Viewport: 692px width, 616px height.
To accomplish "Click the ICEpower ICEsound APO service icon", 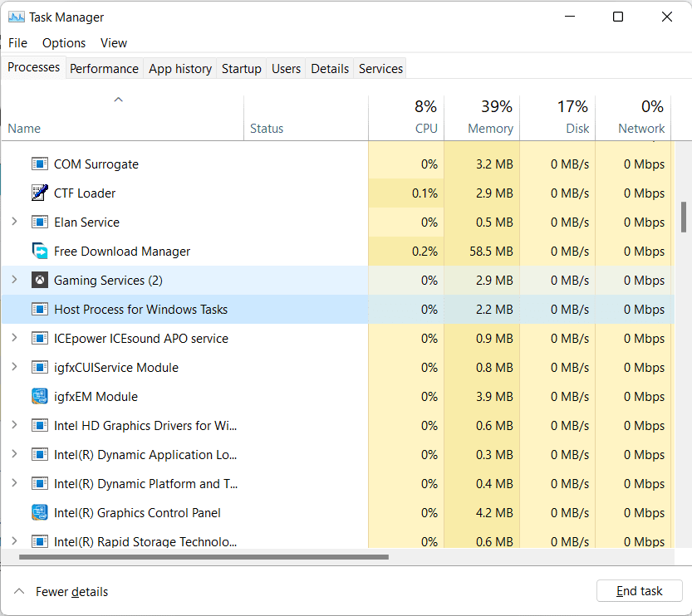I will point(39,338).
